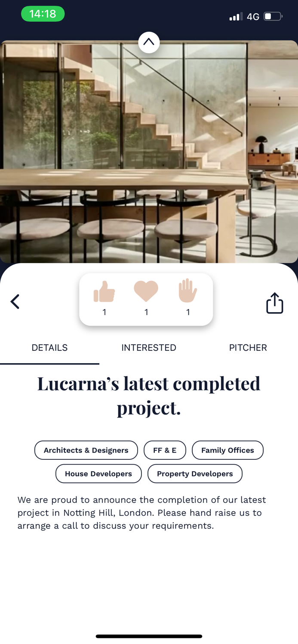Tap the bottom home indicator bar
This screenshot has height=644, width=298.
[149, 636]
